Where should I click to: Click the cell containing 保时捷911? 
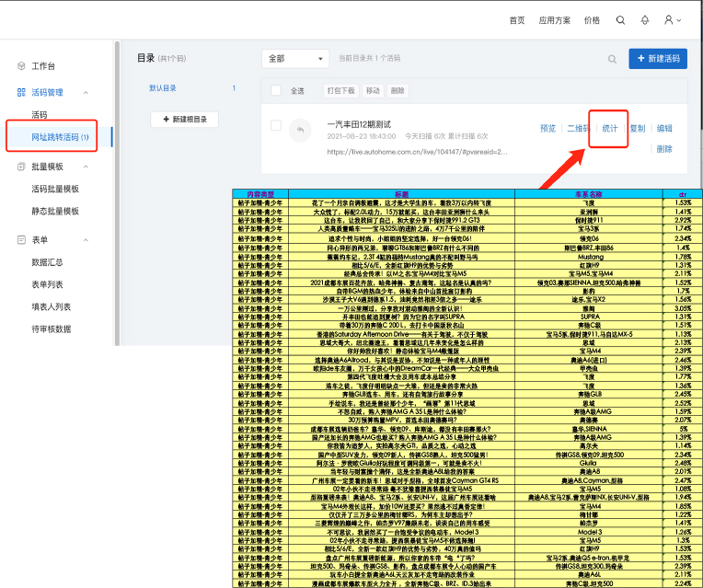click(589, 220)
